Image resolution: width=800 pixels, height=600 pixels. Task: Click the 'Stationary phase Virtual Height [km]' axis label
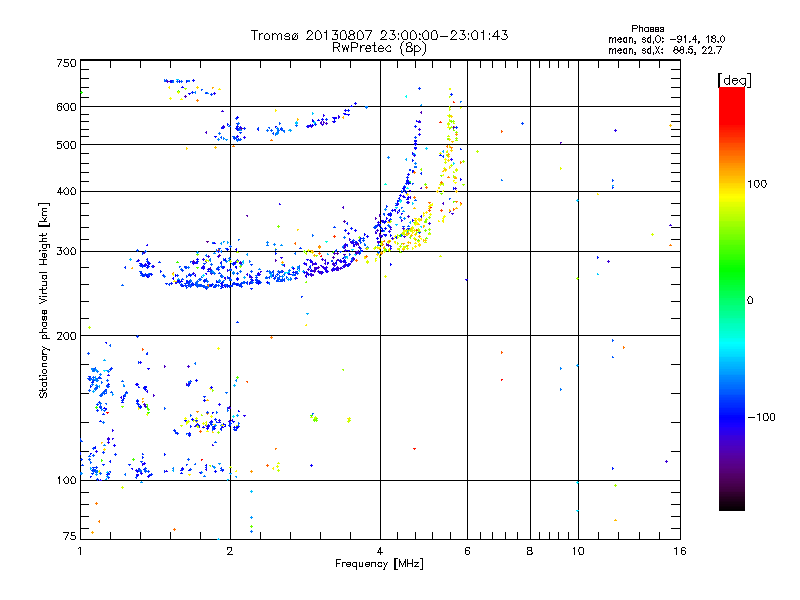[44, 300]
